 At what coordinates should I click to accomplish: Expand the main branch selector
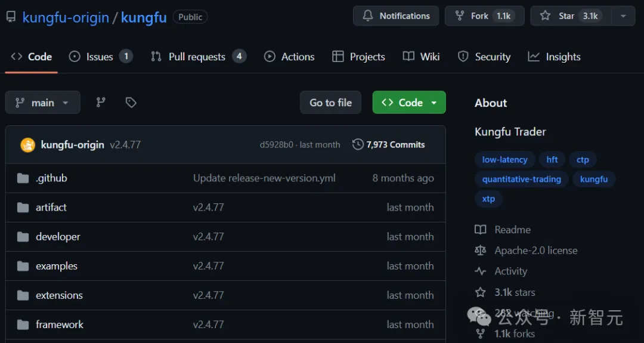[x=42, y=103]
